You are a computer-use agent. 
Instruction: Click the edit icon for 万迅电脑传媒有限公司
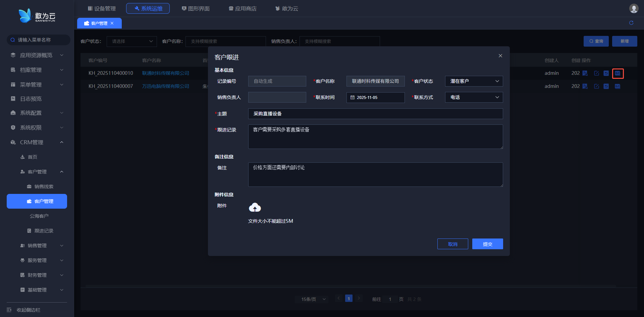pyautogui.click(x=596, y=86)
